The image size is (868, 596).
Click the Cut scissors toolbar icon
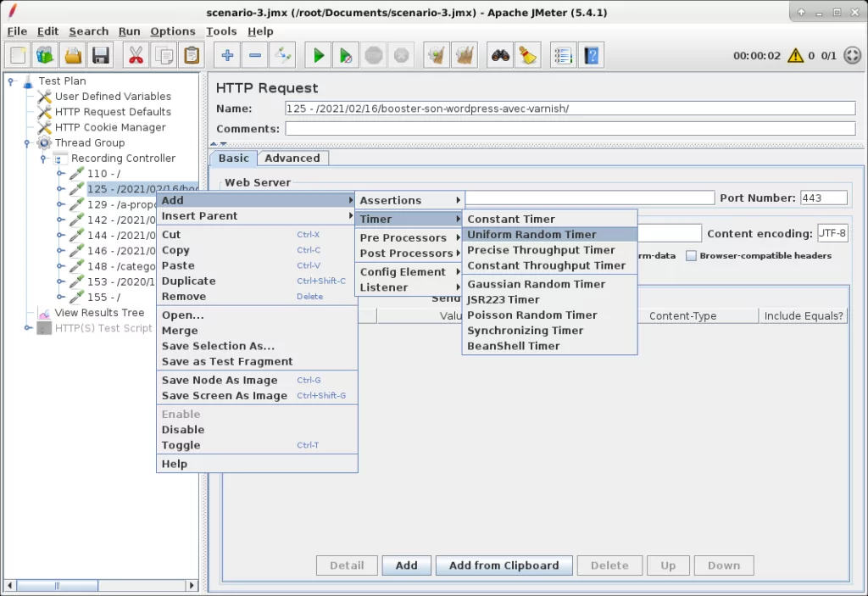coord(136,55)
